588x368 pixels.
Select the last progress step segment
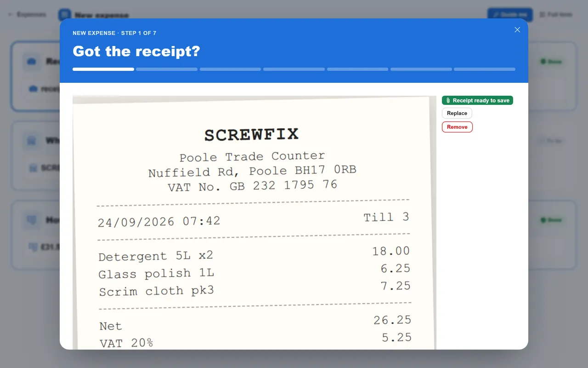[485, 69]
